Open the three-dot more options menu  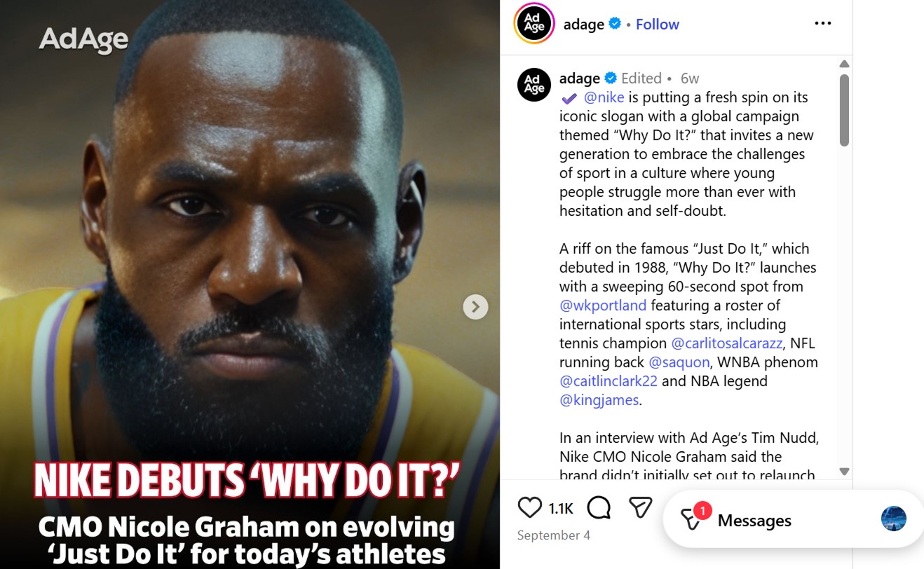[822, 24]
